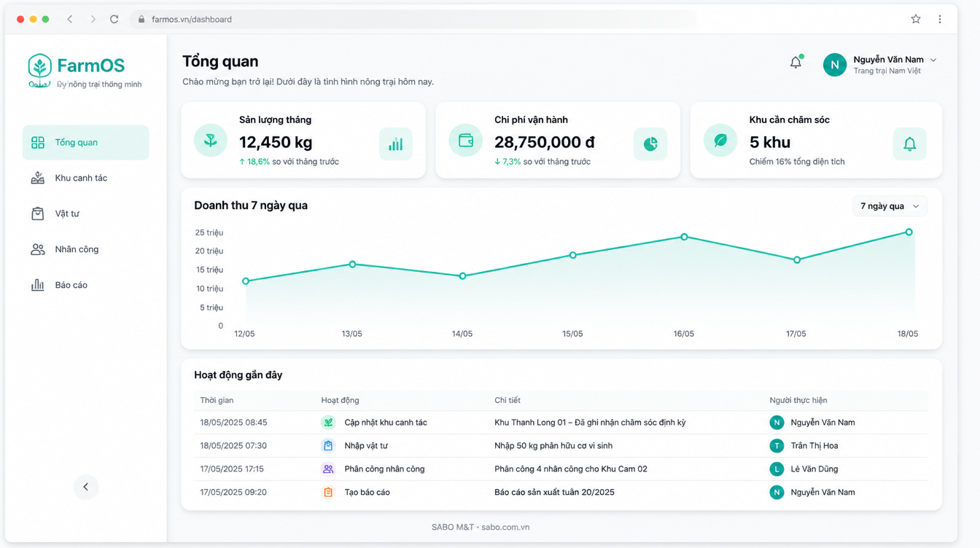Viewport: 980px width, 548px height.
Task: Open pie chart icon on Chi phí vận hành card
Action: (650, 144)
